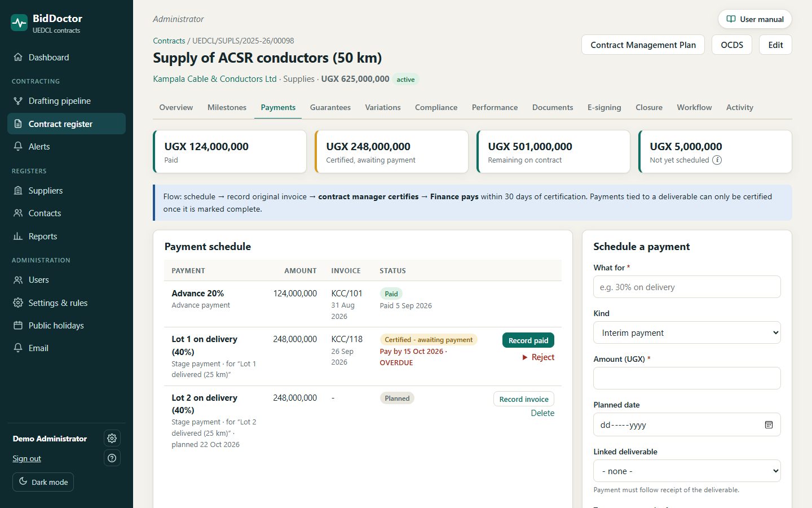812x508 pixels.
Task: Click the Settings & rules gear icon
Action: (x=18, y=303)
